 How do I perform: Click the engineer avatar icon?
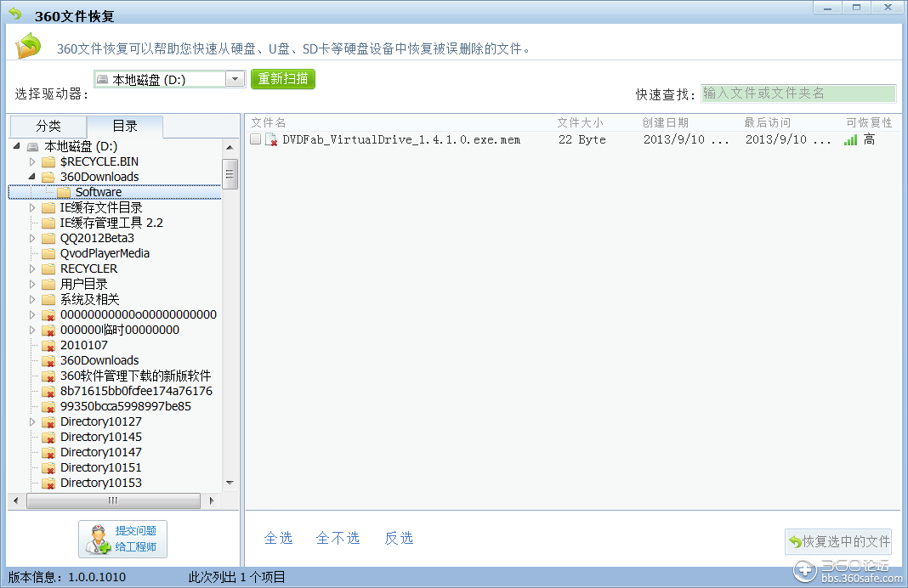pos(98,539)
